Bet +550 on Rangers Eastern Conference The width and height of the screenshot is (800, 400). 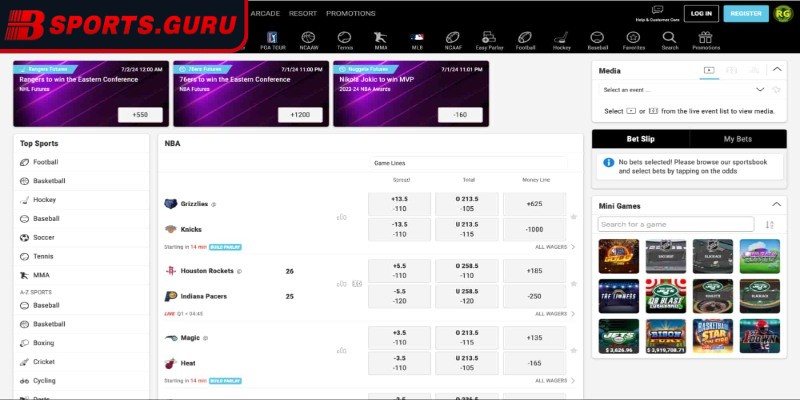tap(140, 115)
